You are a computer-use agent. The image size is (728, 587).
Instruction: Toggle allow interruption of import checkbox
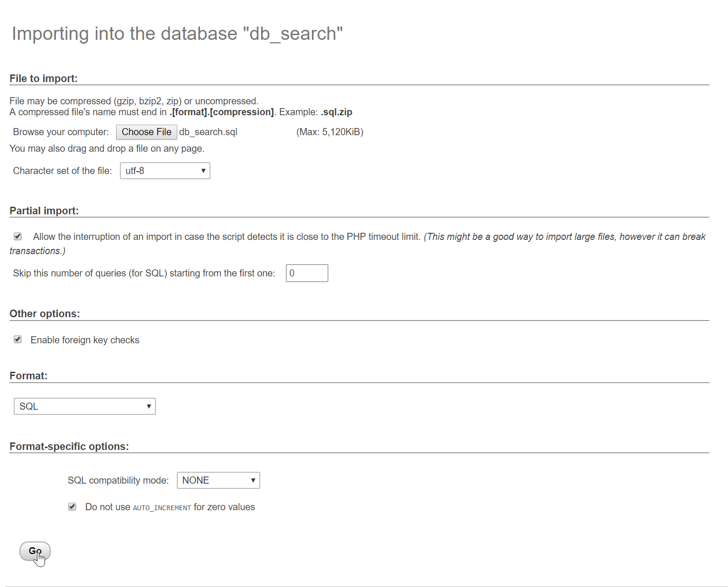tap(18, 236)
